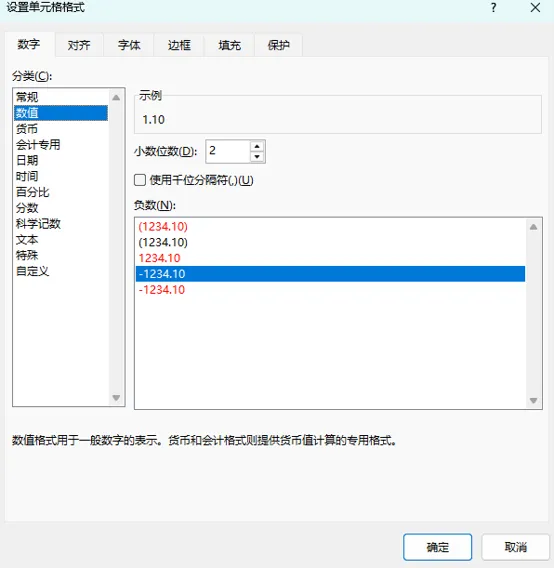Open the 自定义 category
This screenshot has height=568, width=554.
point(61,271)
